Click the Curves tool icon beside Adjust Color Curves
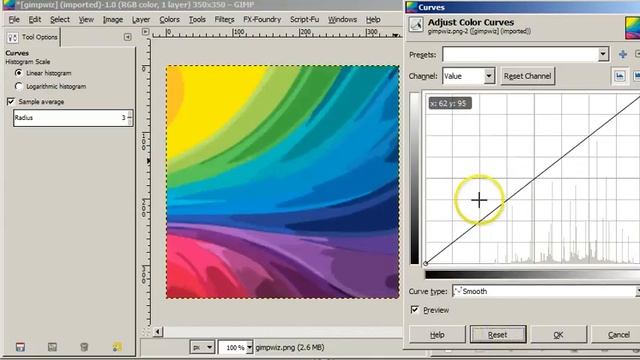This screenshot has width=640, height=360. (416, 25)
